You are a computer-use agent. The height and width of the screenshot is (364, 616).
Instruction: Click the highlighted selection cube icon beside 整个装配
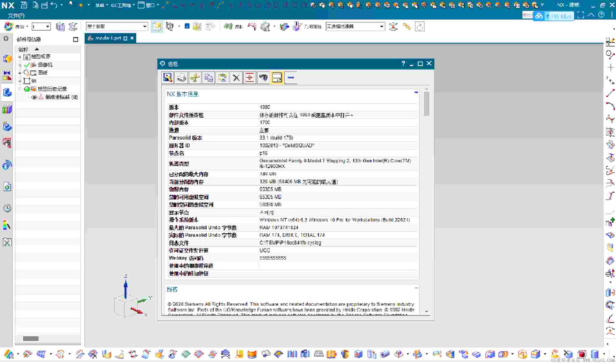click(x=157, y=27)
